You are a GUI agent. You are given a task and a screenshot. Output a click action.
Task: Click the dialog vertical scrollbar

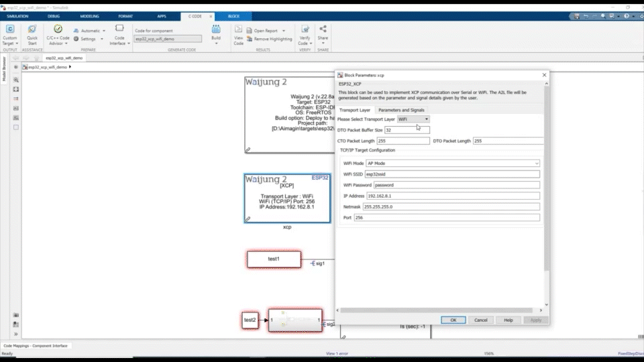coord(546,179)
